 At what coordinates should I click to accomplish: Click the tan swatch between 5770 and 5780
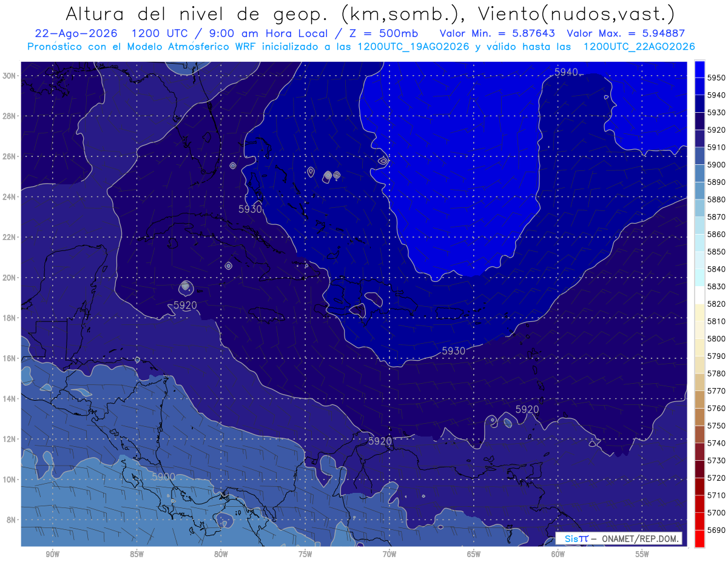(x=699, y=382)
